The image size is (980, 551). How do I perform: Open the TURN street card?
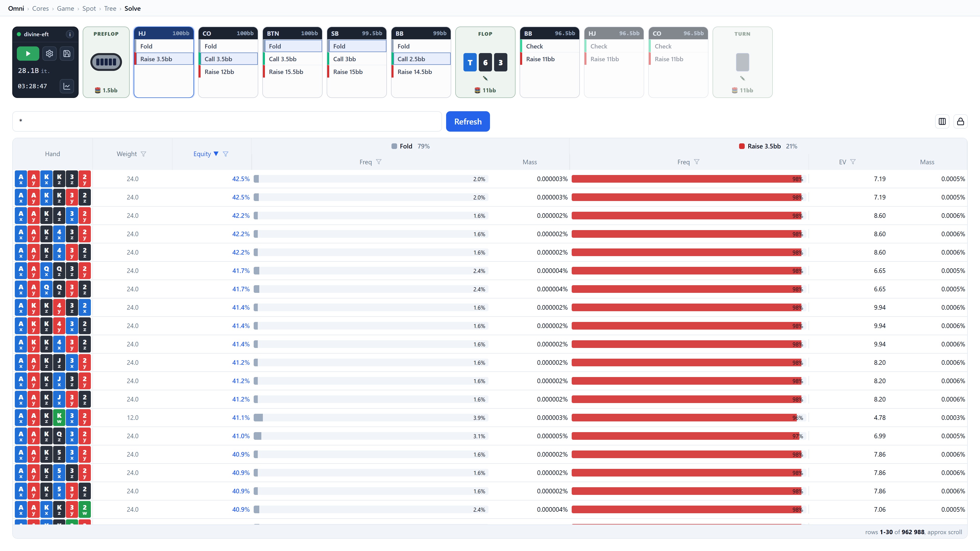tap(742, 62)
